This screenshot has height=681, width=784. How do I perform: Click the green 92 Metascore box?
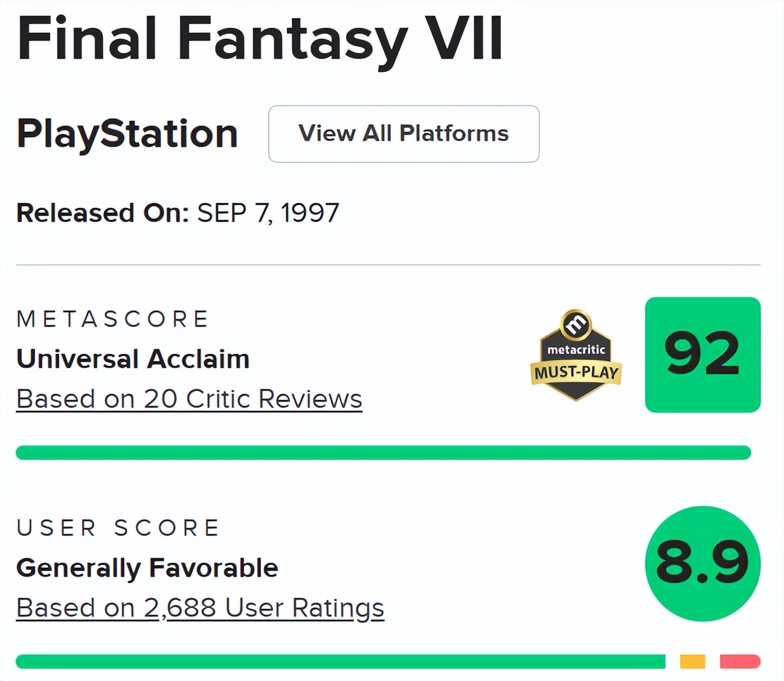tap(702, 354)
